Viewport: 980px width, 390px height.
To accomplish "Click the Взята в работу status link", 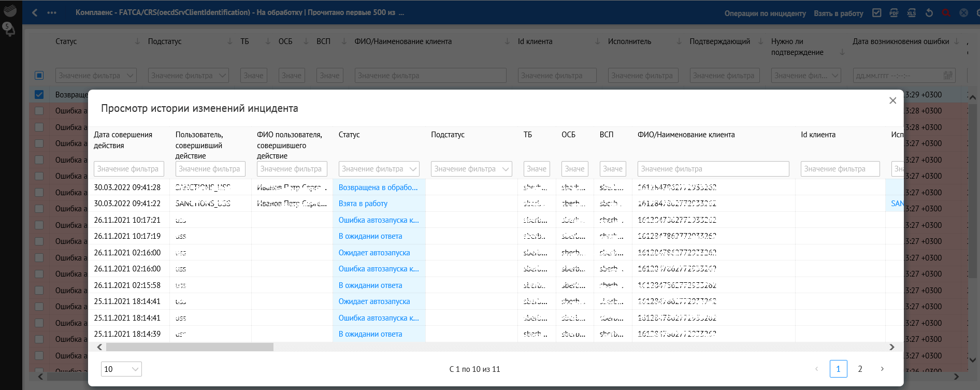I will pyautogui.click(x=363, y=204).
